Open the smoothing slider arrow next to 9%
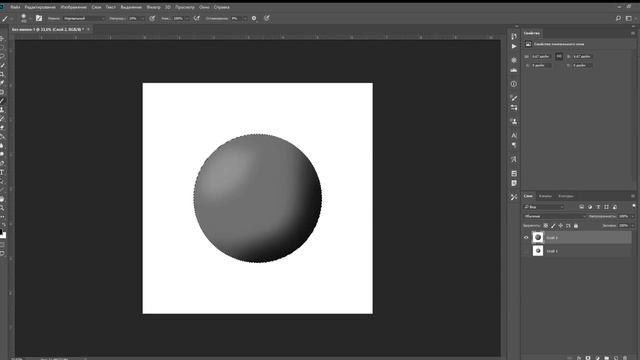This screenshot has width=640, height=360. (x=245, y=18)
